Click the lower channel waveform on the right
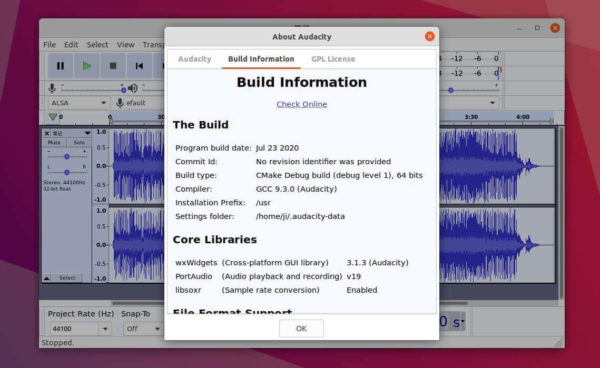The image size is (600, 368). pos(497,245)
